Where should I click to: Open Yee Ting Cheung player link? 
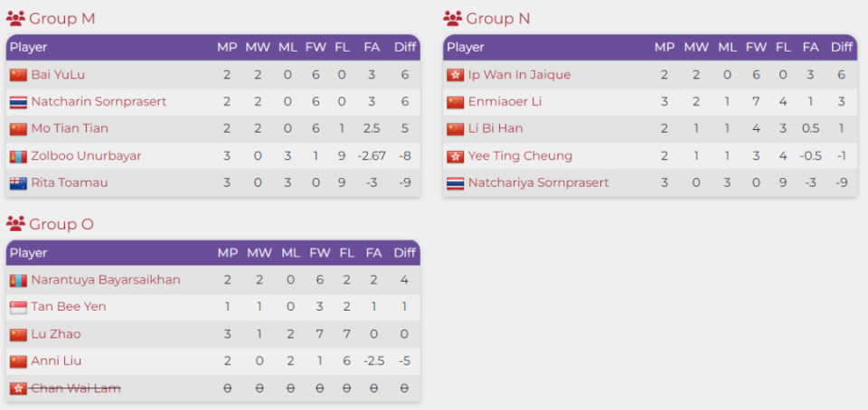521,156
